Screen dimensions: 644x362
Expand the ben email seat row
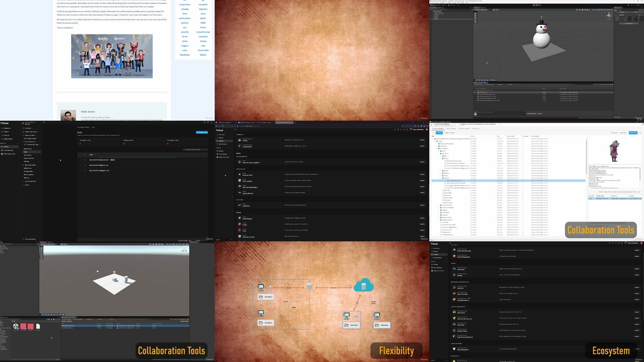81,165
